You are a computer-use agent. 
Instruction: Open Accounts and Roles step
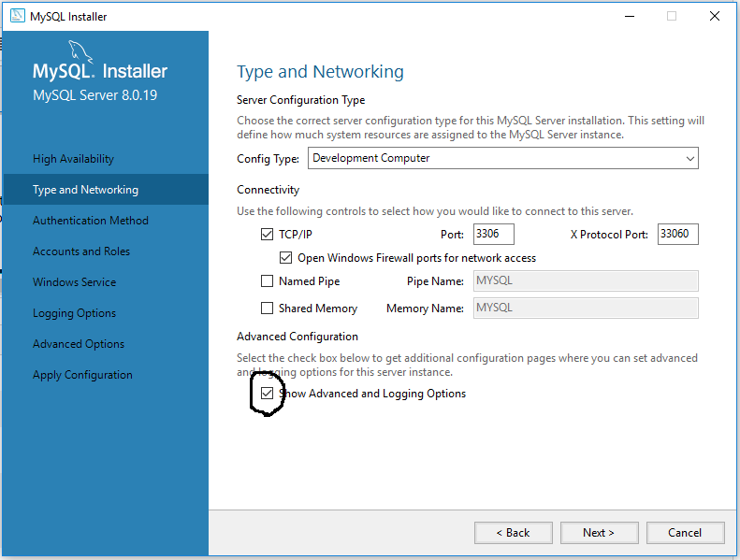tap(81, 251)
